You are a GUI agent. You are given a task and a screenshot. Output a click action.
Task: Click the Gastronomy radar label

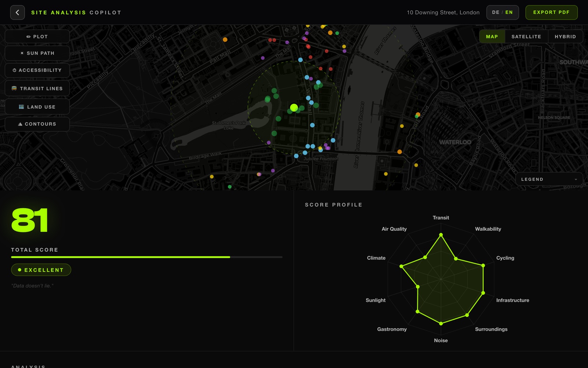pyautogui.click(x=392, y=329)
